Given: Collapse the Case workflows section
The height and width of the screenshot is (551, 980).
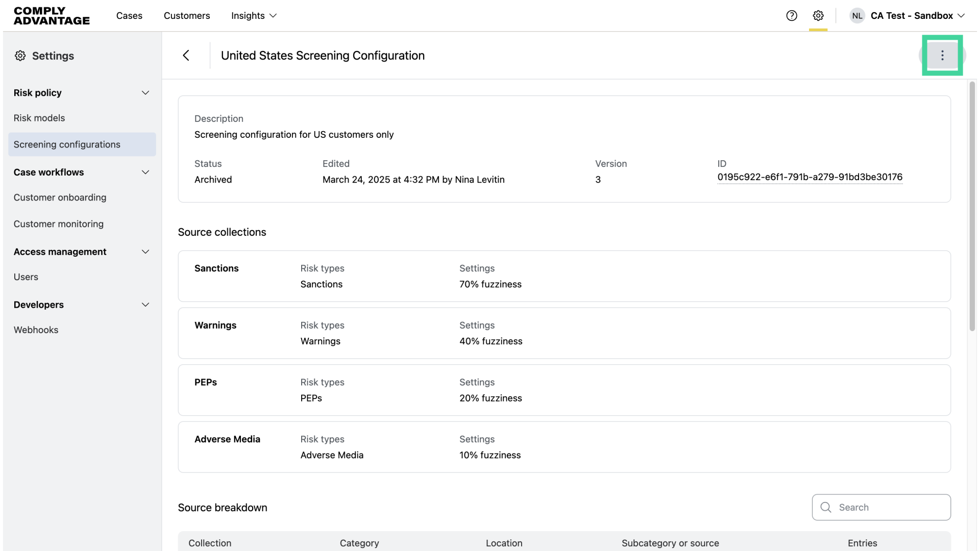Looking at the screenshot, I should tap(145, 172).
